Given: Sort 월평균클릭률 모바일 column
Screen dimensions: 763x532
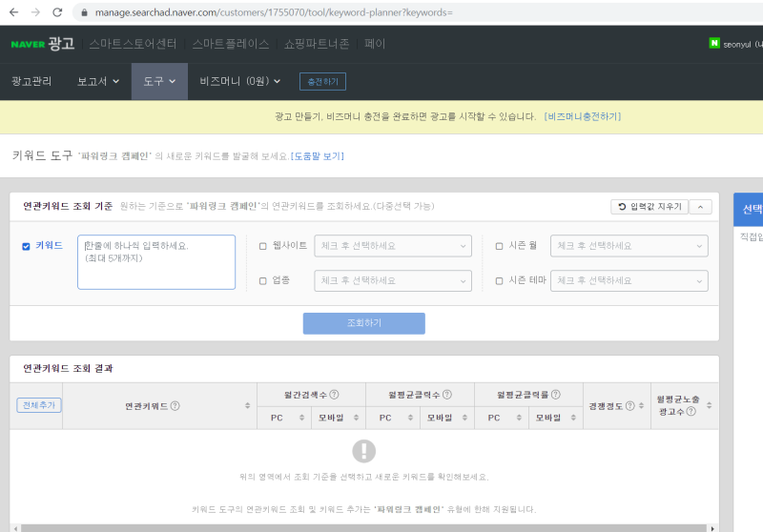Looking at the screenshot, I should [x=573, y=418].
